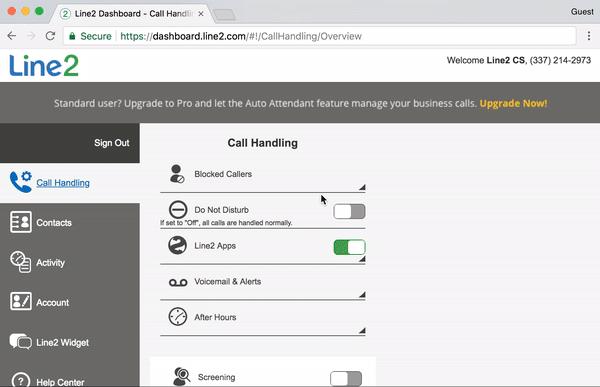Click the 'If set to Off' description text
This screenshot has height=387, width=600.
(226, 223)
